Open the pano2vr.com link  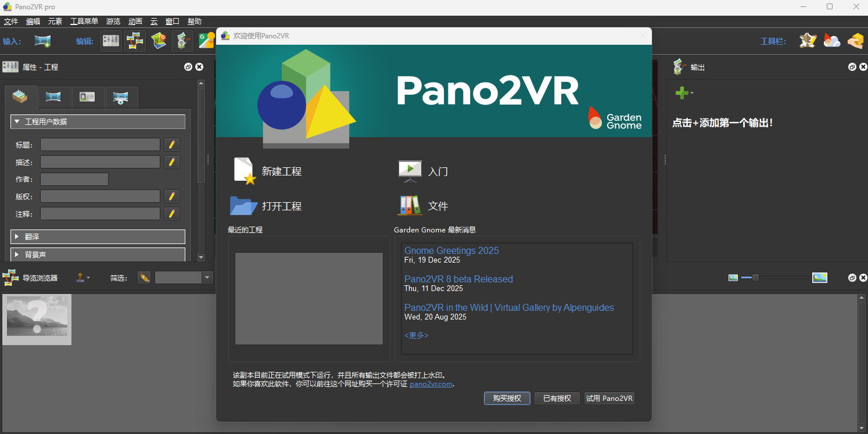pyautogui.click(x=431, y=383)
